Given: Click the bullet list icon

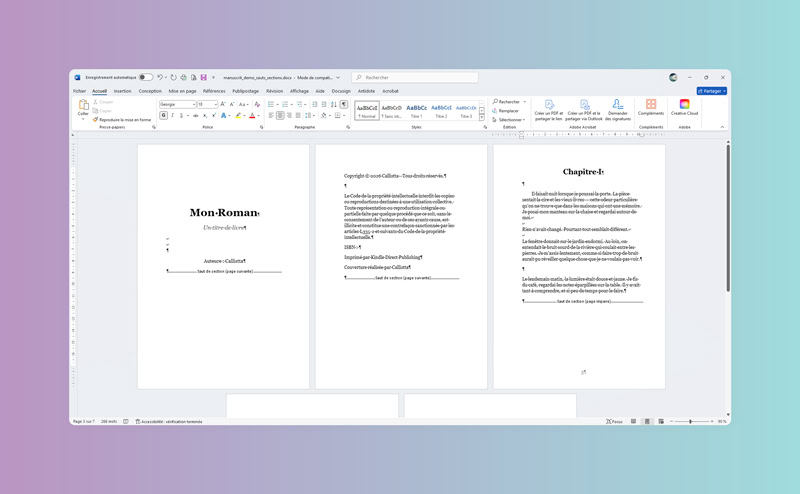Looking at the screenshot, I should [271, 104].
